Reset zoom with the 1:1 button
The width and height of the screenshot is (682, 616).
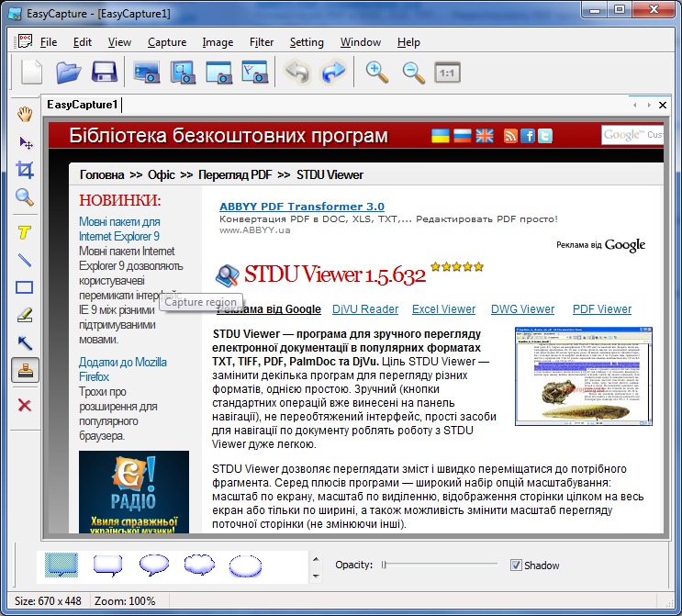click(447, 73)
